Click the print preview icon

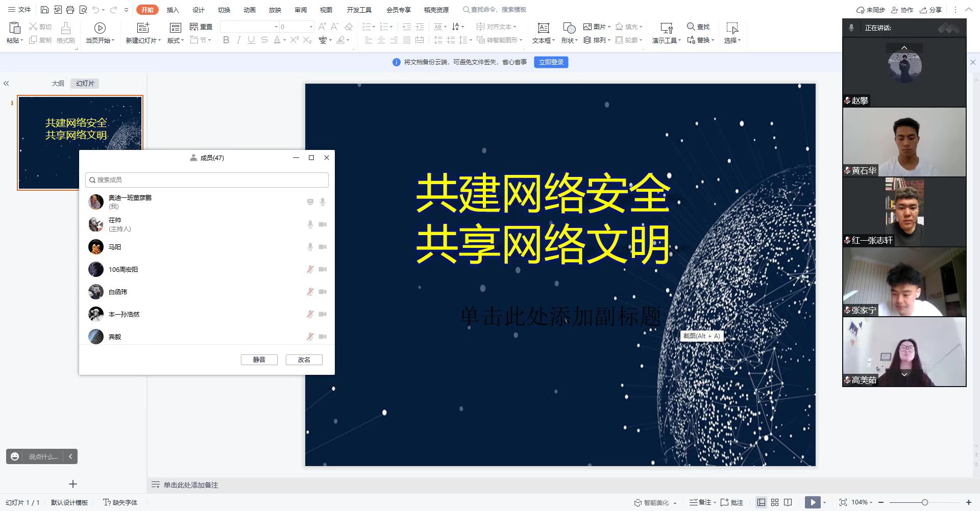click(x=83, y=10)
